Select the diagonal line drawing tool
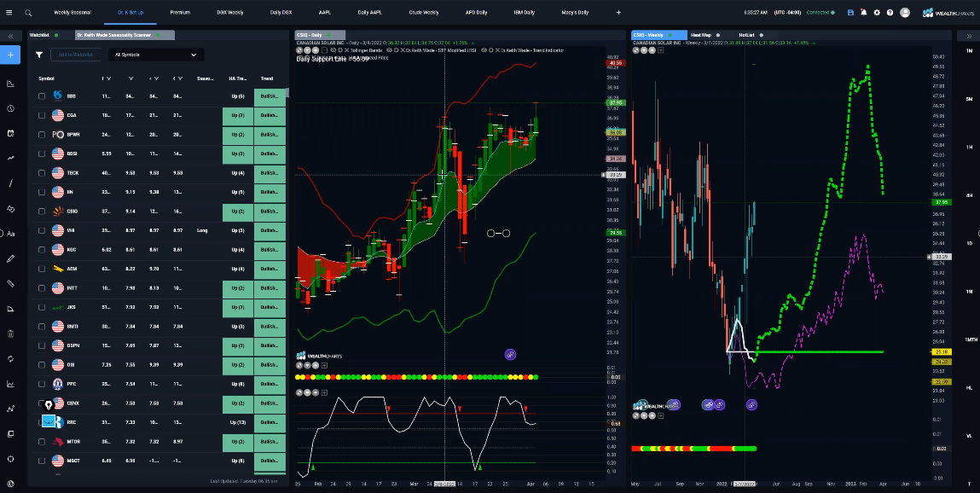Screen dimensions: 980x493 pyautogui.click(x=10, y=183)
